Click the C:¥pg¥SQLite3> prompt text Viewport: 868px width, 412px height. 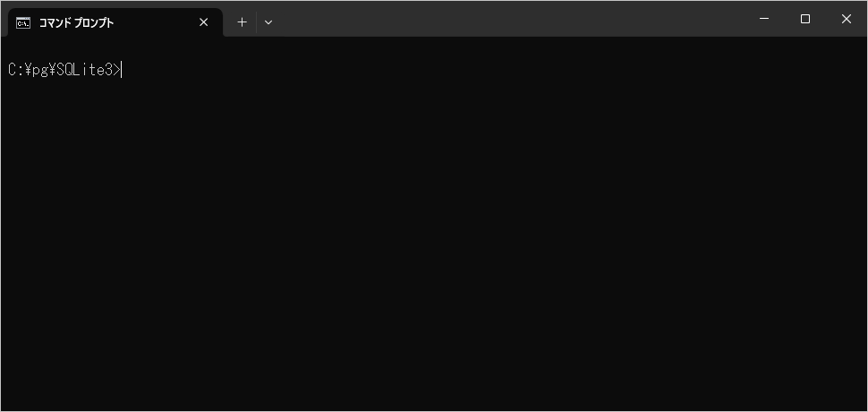click(64, 70)
